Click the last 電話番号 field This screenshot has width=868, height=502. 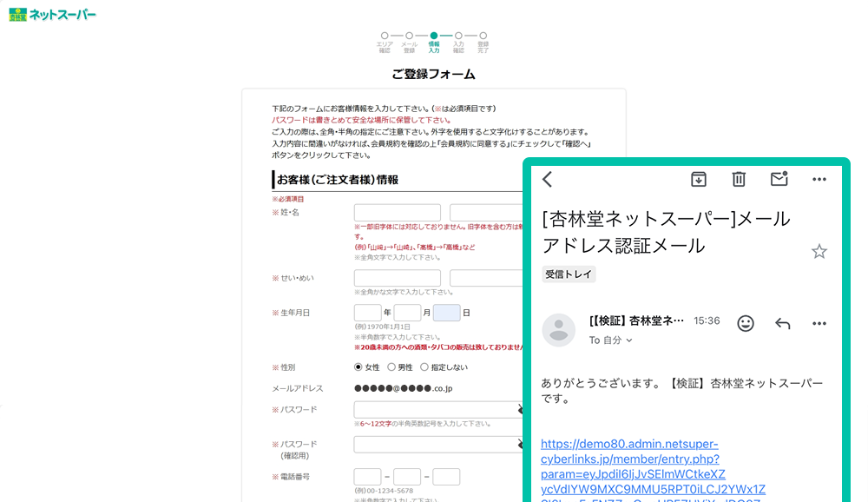coord(446,477)
